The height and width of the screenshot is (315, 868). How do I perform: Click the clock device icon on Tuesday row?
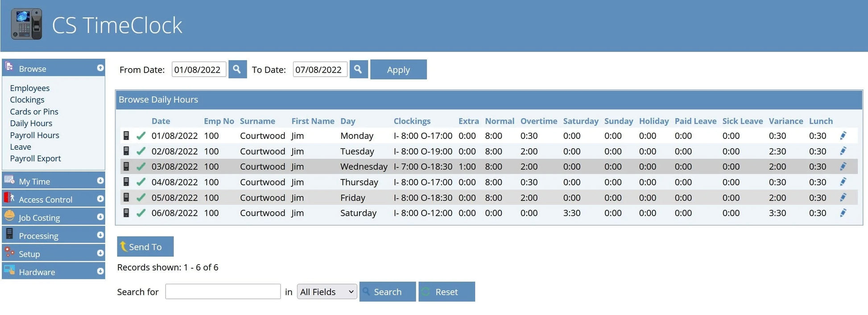126,151
